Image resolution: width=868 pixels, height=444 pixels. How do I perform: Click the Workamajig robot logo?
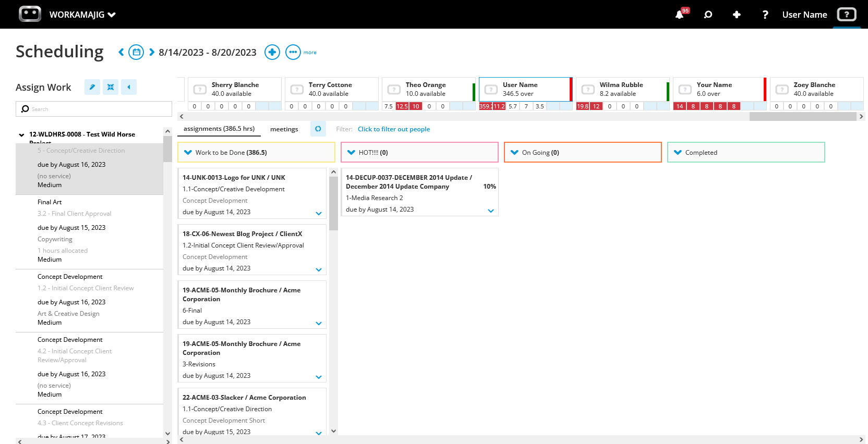coord(30,14)
